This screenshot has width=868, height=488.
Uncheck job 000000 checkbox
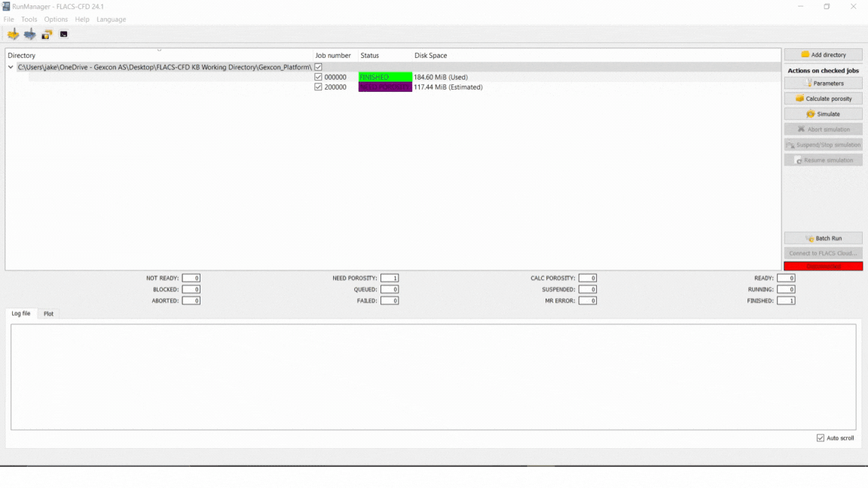[318, 77]
